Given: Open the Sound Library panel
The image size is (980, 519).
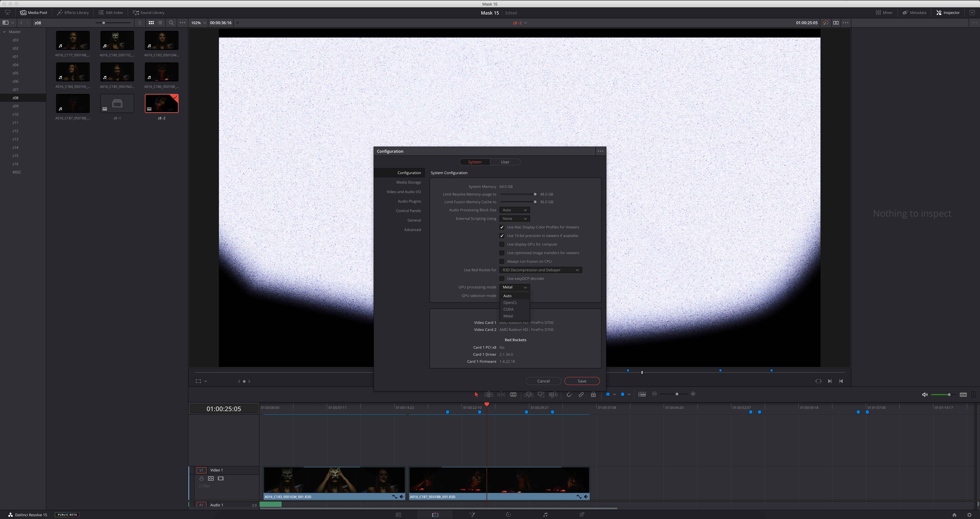Looking at the screenshot, I should tap(148, 13).
